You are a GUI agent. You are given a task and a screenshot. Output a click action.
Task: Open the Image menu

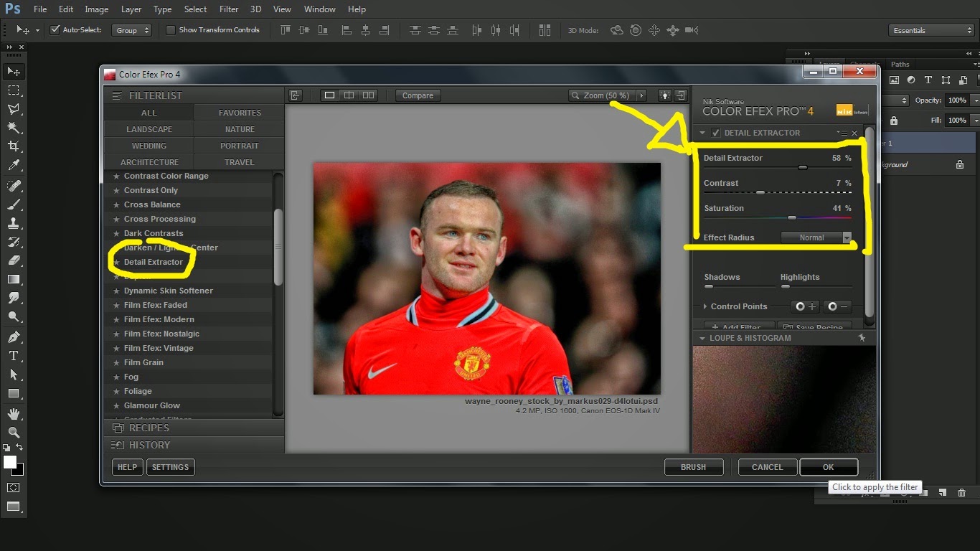97,9
